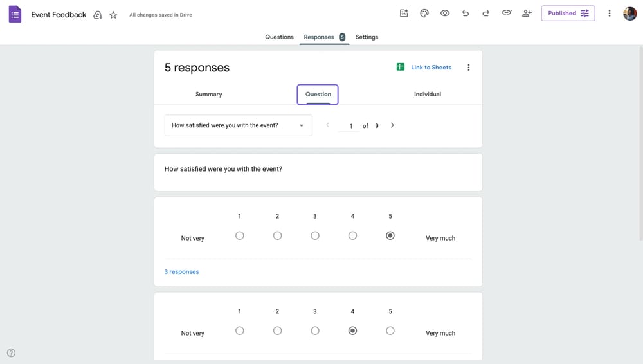Image resolution: width=643 pixels, height=364 pixels.
Task: Click the page vertical scrollbar
Action: pyautogui.click(x=640, y=143)
